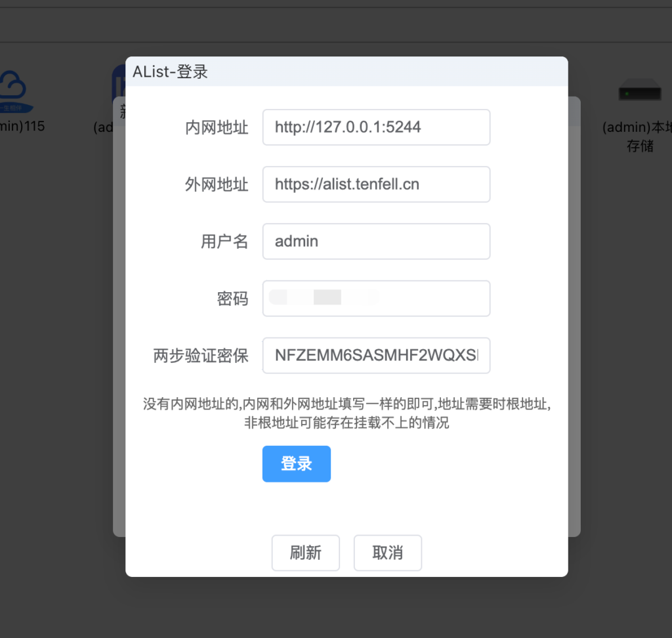Click the 两步验证密保 two-factor secret field
Viewport: 672px width, 638px height.
376,356
